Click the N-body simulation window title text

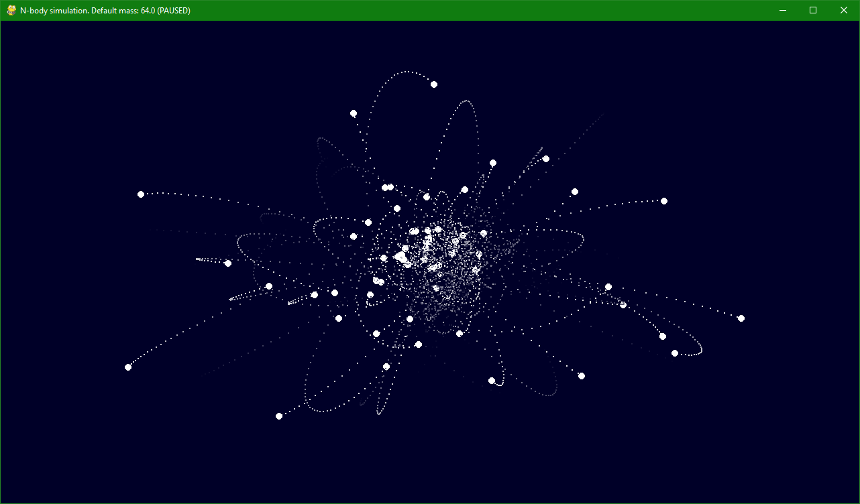coord(105,10)
